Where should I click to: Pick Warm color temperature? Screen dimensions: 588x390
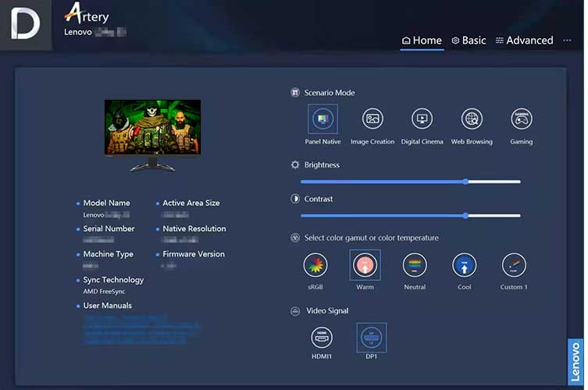coord(365,265)
